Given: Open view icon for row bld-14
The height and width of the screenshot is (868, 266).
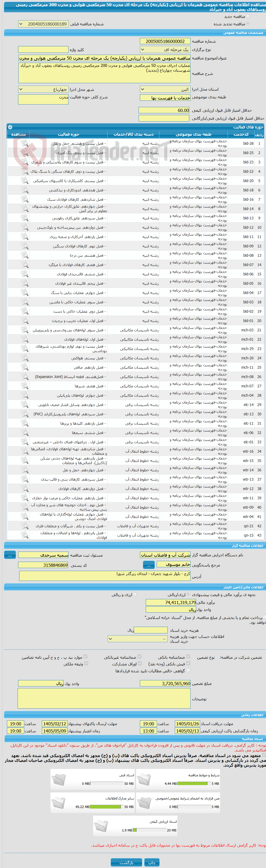Looking at the screenshot, I should [x=24, y=209].
